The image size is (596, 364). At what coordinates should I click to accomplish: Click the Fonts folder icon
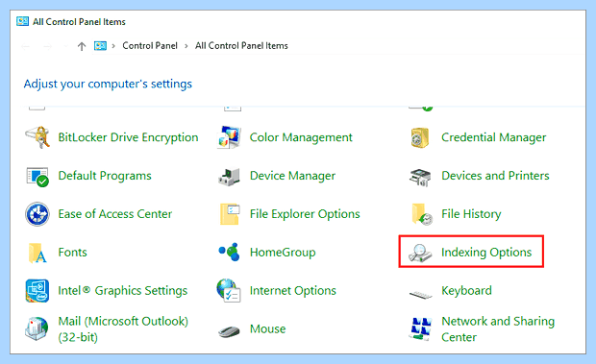click(37, 253)
